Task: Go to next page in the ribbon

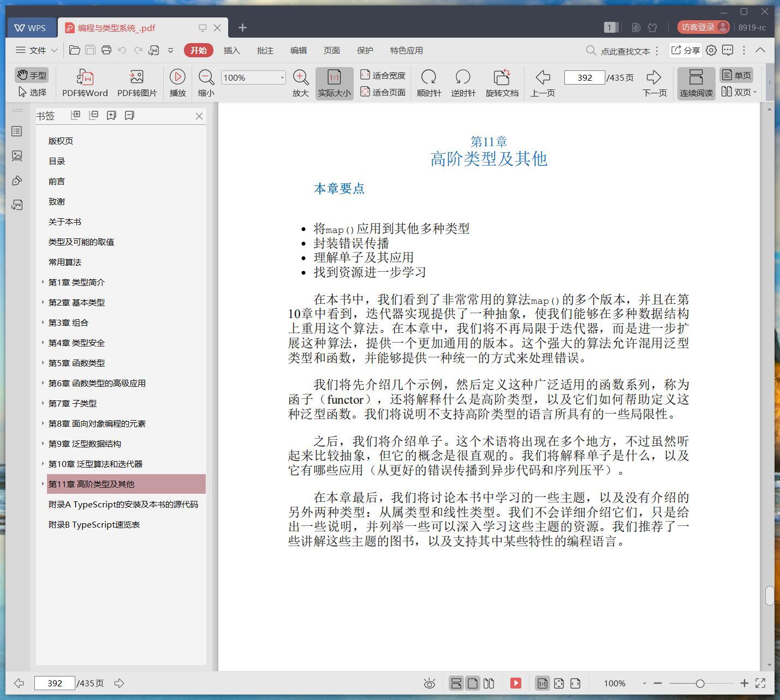Action: [x=654, y=83]
